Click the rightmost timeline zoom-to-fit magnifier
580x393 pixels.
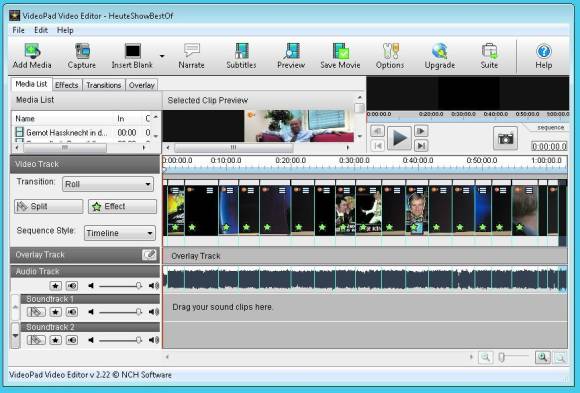[x=560, y=357]
